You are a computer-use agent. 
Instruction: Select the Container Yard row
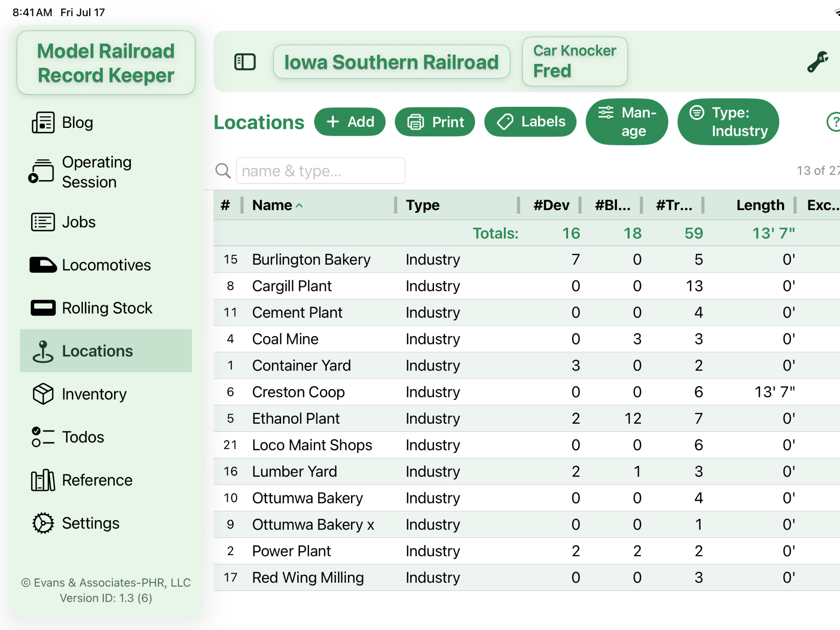(527, 366)
